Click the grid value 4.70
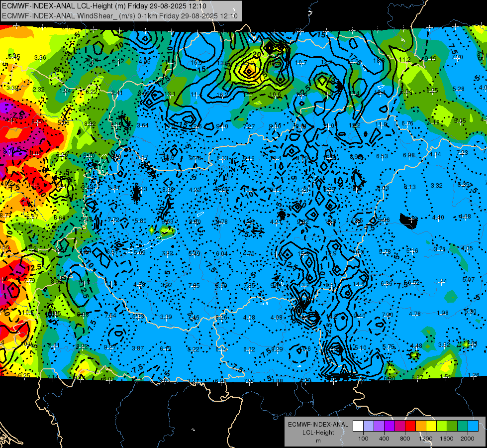Viewport: 487px width, 448px height. click(249, 254)
